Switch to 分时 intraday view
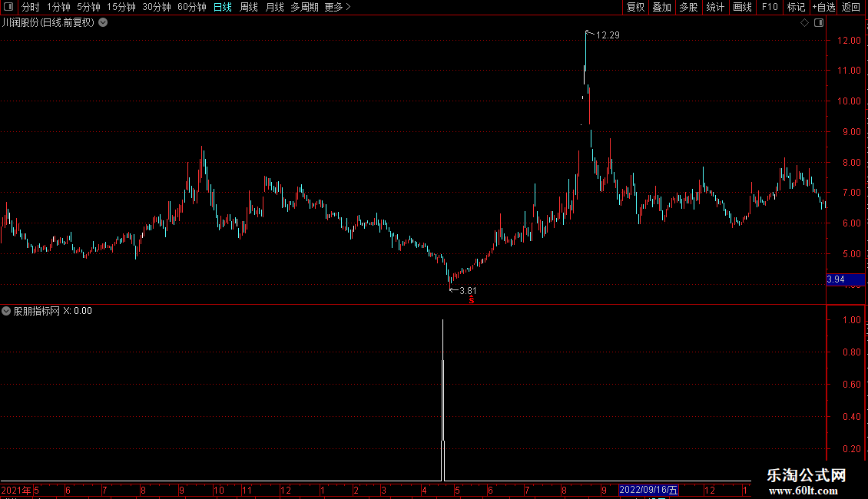The image size is (868, 499). (31, 7)
